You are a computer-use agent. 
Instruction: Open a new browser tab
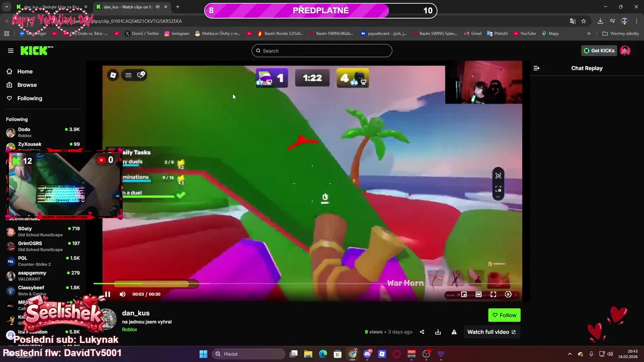click(178, 7)
